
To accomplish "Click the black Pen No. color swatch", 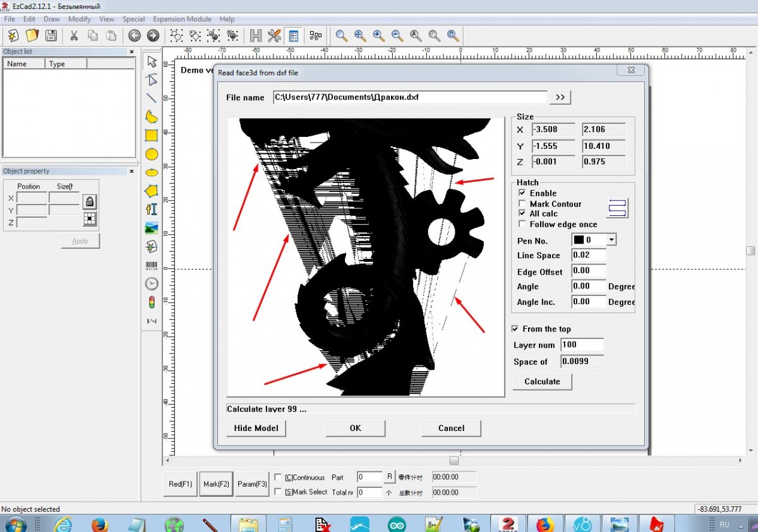I will point(579,240).
